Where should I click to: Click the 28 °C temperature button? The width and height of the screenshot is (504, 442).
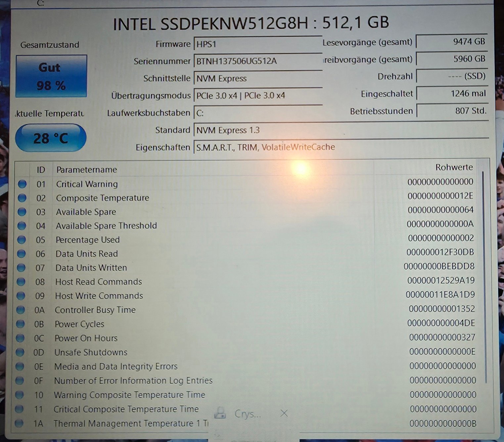pos(51,138)
